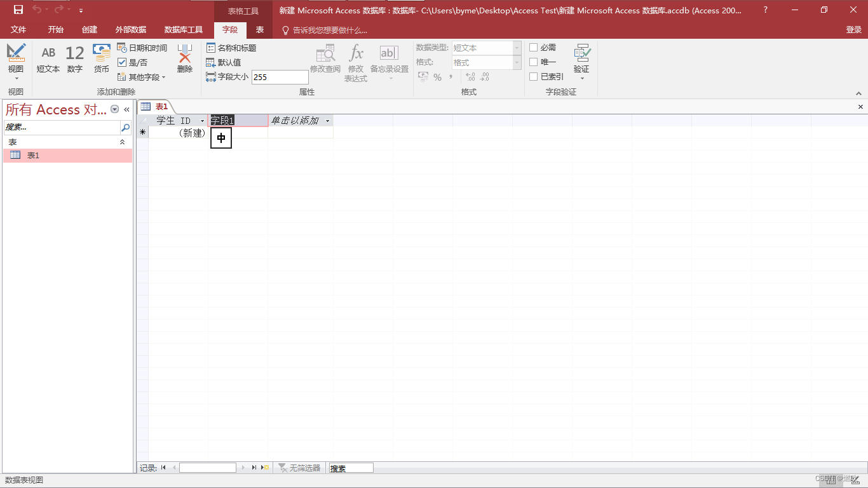
Task: Switch to the 表 (Table) ribbon tab
Action: click(260, 30)
